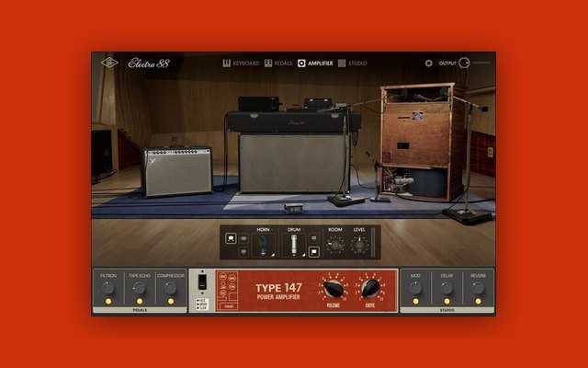Click the Drive knob on Type 147
588x368 pixels.
pyautogui.click(x=370, y=288)
